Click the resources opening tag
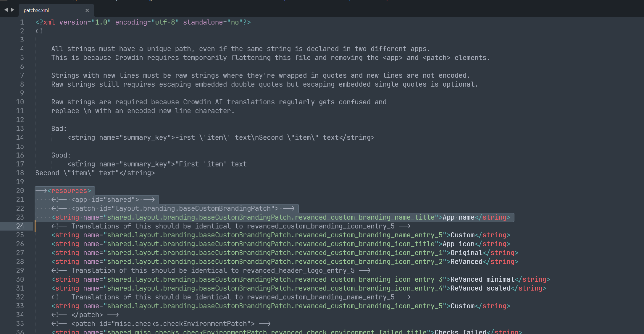The image size is (644, 334). coord(69,191)
